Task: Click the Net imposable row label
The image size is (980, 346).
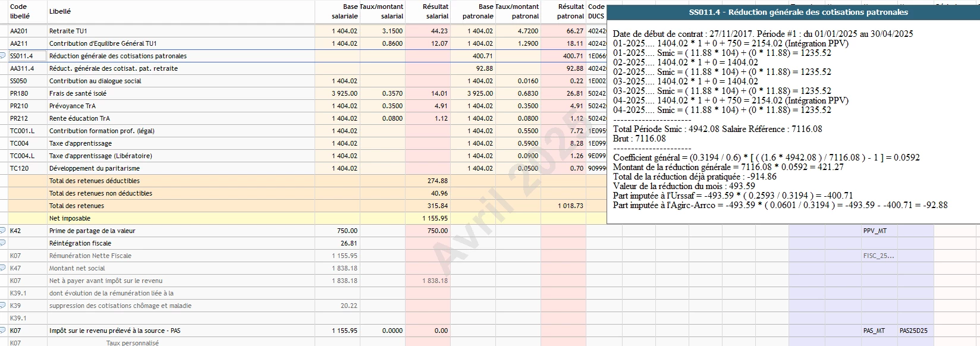Action: tap(70, 218)
